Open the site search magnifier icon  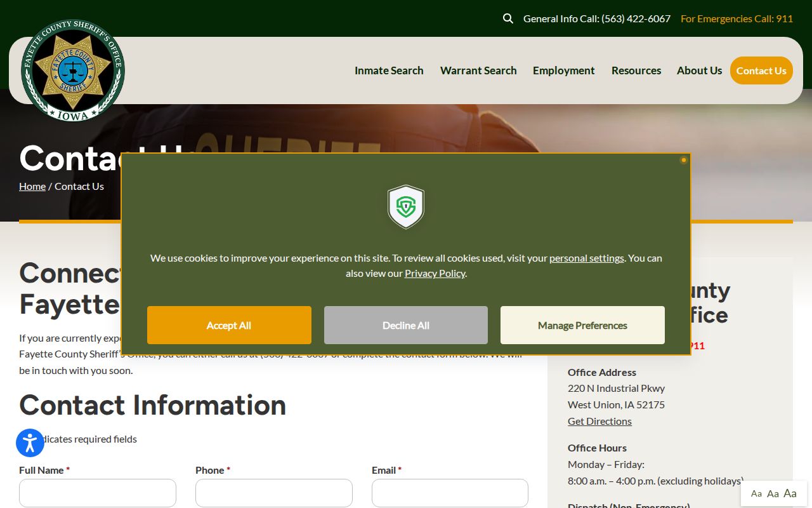pyautogui.click(x=508, y=18)
